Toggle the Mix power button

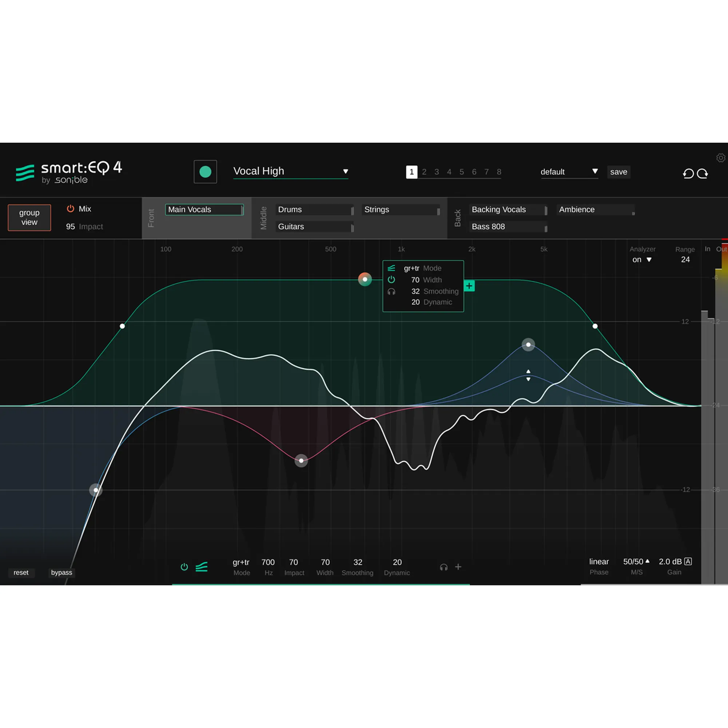[70, 208]
